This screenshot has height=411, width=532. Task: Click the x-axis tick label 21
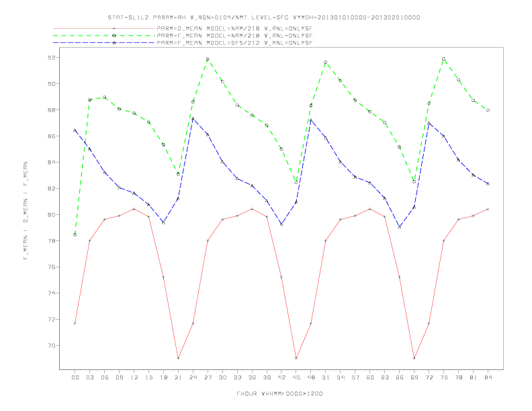[178, 377]
